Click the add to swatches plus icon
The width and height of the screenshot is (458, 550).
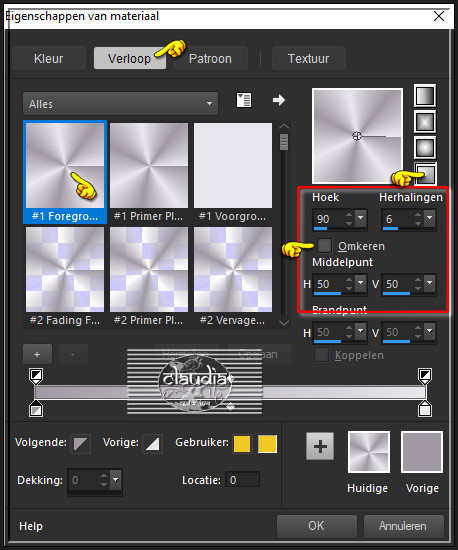point(320,446)
